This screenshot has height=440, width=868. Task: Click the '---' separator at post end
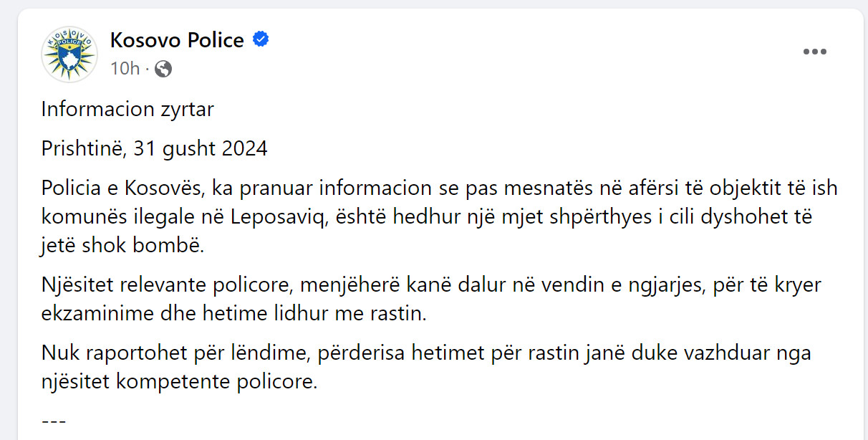pyautogui.click(x=54, y=420)
